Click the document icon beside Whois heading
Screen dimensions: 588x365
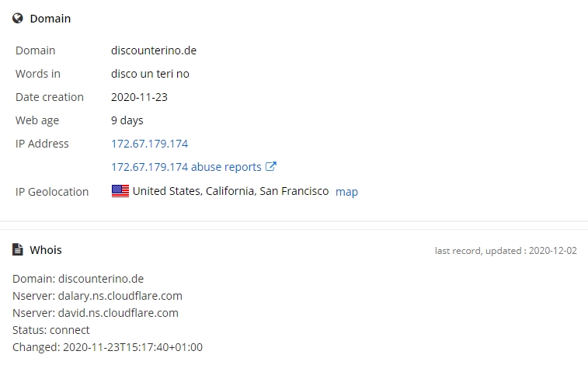pos(18,249)
